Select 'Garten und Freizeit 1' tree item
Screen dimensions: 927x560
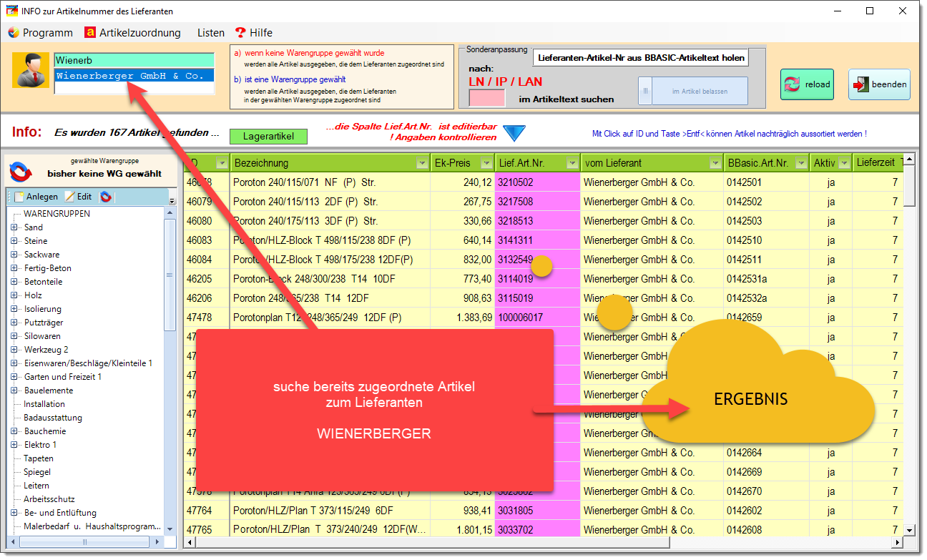tap(63, 377)
